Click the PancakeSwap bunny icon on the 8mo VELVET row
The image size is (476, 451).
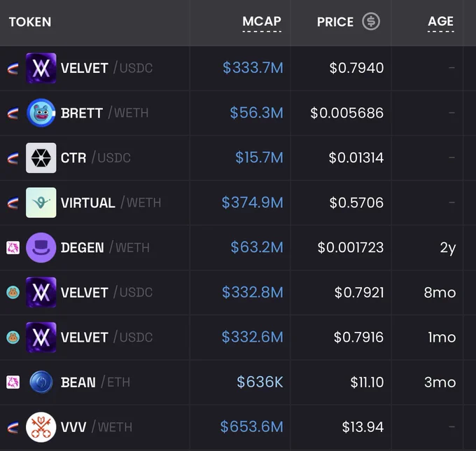13,293
